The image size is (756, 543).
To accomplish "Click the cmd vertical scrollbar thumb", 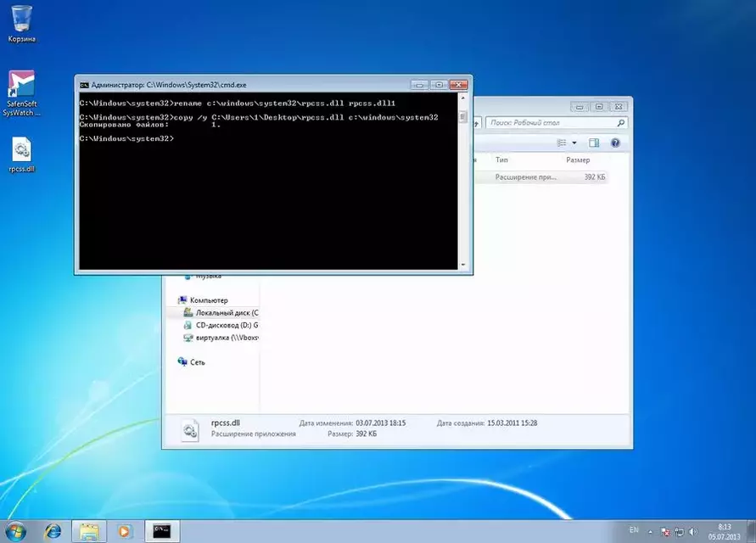I will point(463,117).
